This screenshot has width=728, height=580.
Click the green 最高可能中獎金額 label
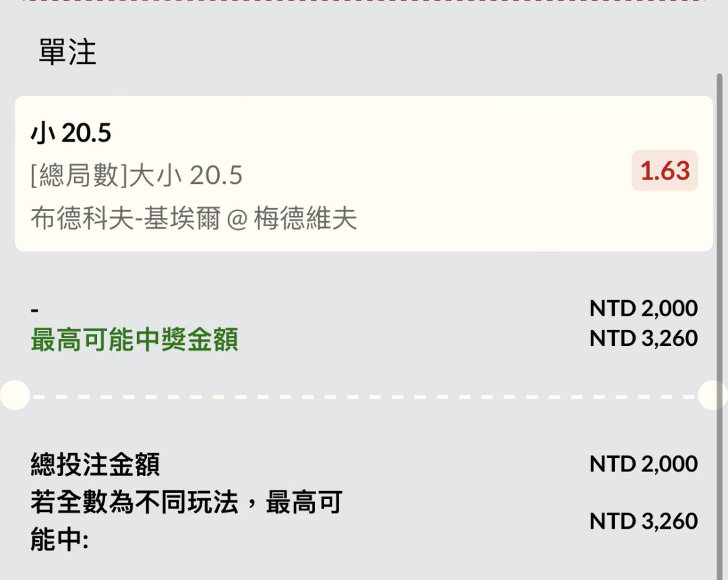tap(134, 341)
